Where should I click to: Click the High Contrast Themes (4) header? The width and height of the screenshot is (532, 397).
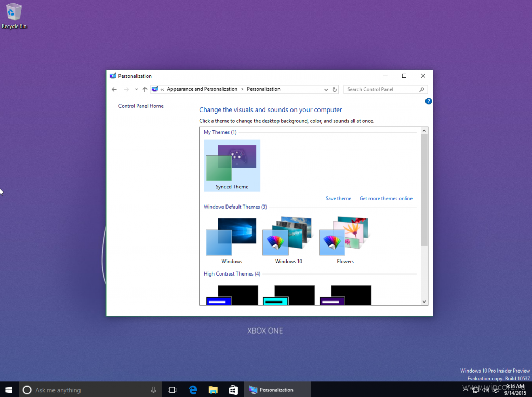point(232,274)
